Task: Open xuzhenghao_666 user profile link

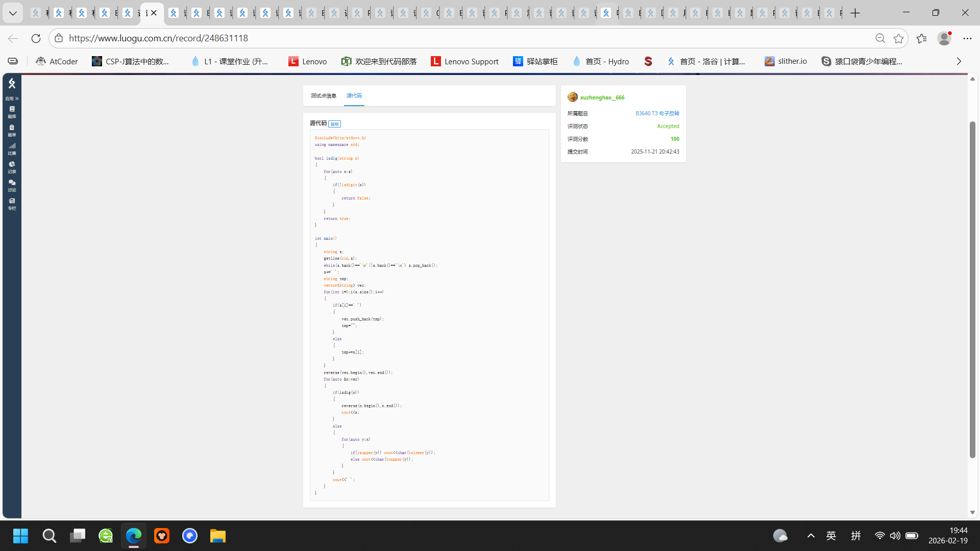Action: (602, 97)
